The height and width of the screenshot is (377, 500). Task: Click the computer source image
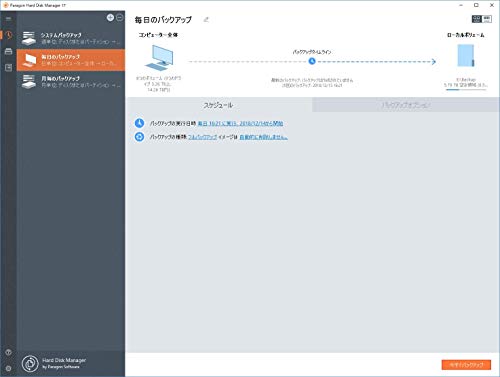tap(159, 58)
